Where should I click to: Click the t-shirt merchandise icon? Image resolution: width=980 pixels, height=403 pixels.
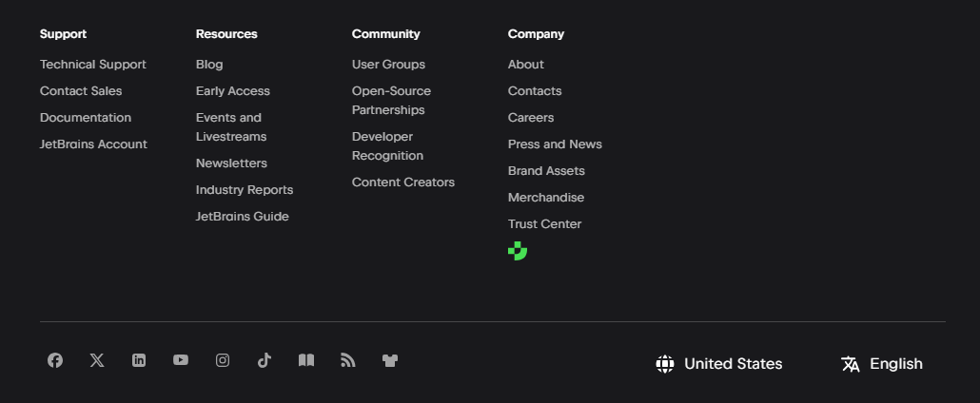coord(390,360)
